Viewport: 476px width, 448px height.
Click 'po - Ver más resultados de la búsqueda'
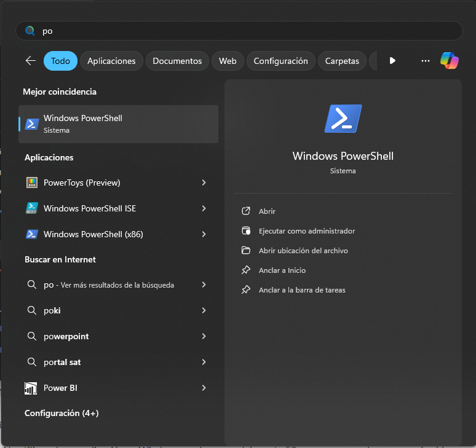pyautogui.click(x=119, y=285)
